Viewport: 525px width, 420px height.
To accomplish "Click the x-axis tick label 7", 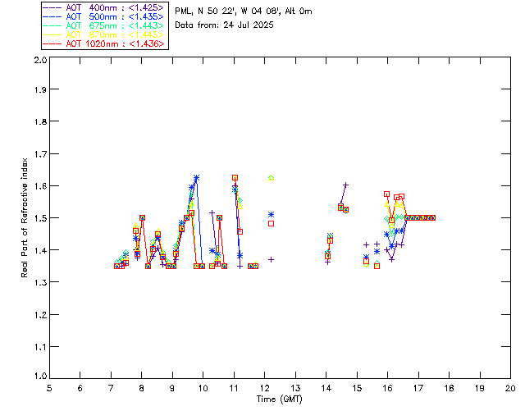I will (x=111, y=389).
